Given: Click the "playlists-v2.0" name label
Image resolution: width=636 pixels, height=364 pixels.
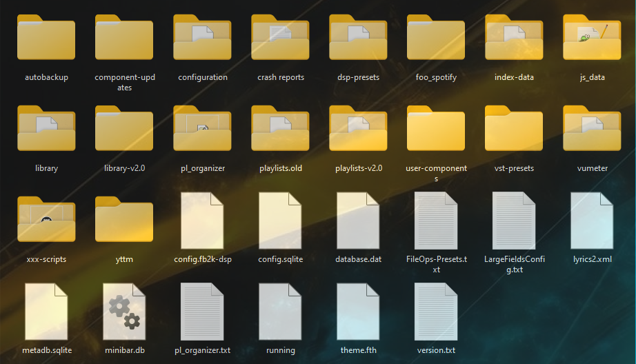Looking at the screenshot, I should (x=359, y=168).
